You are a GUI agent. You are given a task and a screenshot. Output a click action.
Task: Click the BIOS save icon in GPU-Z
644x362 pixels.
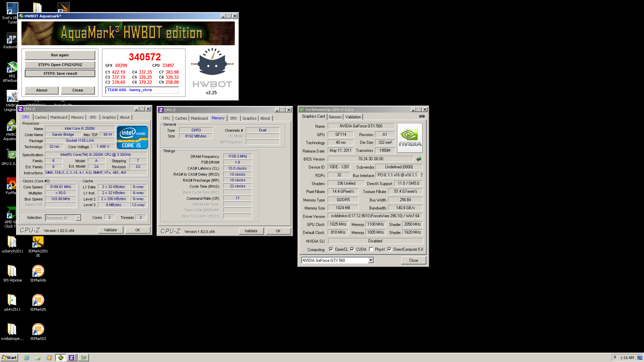(419, 159)
